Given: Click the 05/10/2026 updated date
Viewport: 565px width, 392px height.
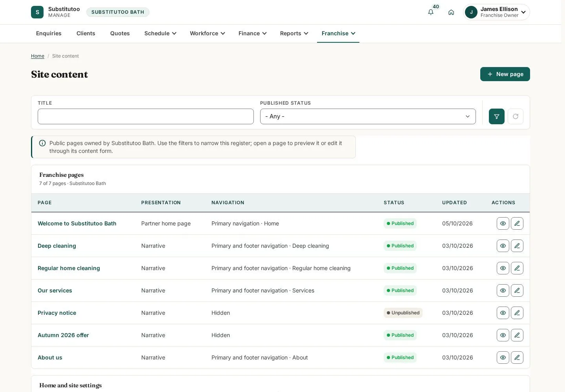Looking at the screenshot, I should (x=457, y=223).
